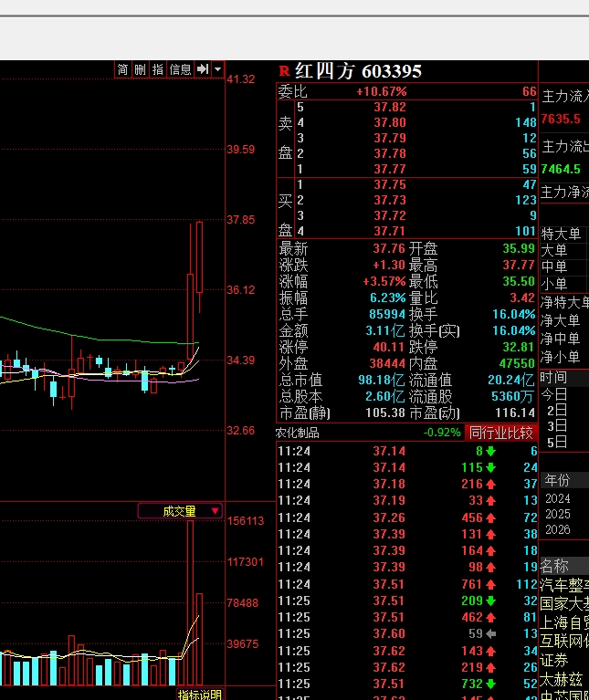Viewport: 589px width, 700px height.
Task: Click the 名称 column header
Action: [x=564, y=566]
